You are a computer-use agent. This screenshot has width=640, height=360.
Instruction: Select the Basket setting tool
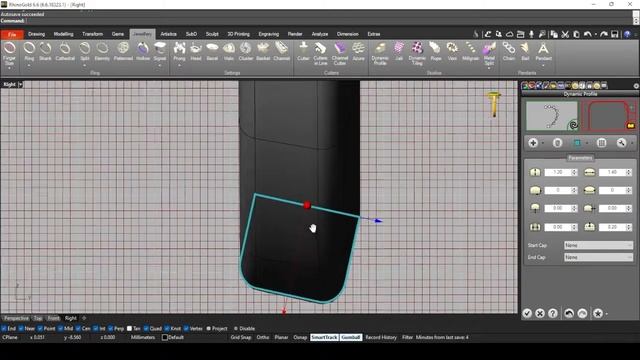pyautogui.click(x=263, y=52)
